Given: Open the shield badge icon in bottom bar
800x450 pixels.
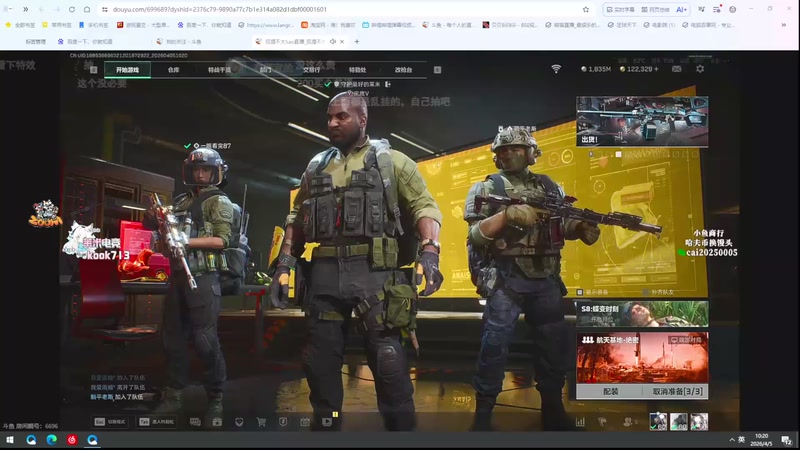Looking at the screenshot, I should [x=239, y=422].
